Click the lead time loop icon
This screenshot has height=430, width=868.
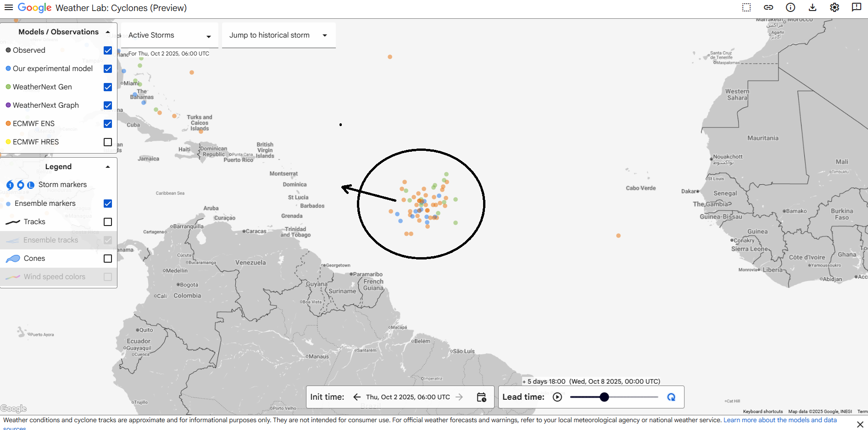(x=671, y=397)
